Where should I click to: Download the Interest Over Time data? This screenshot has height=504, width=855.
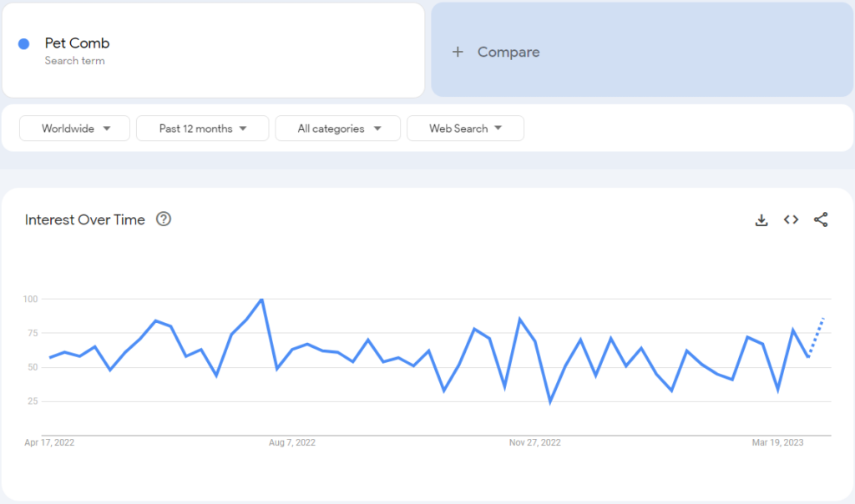tap(761, 219)
